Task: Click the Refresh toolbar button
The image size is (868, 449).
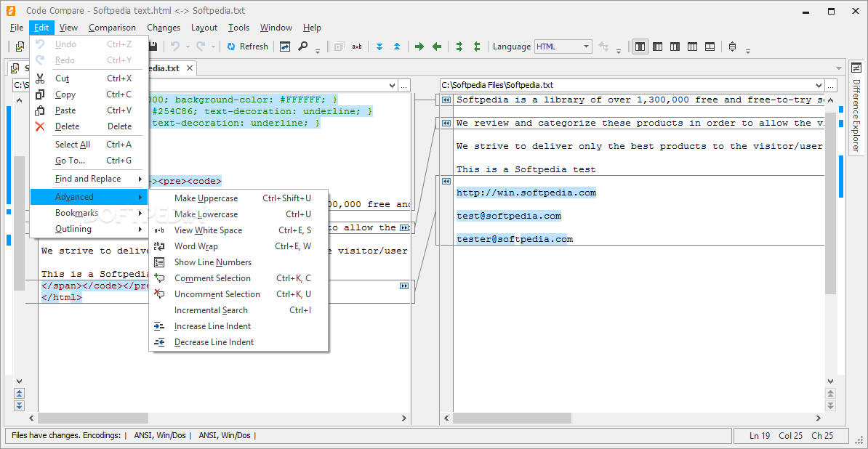Action: click(x=247, y=46)
